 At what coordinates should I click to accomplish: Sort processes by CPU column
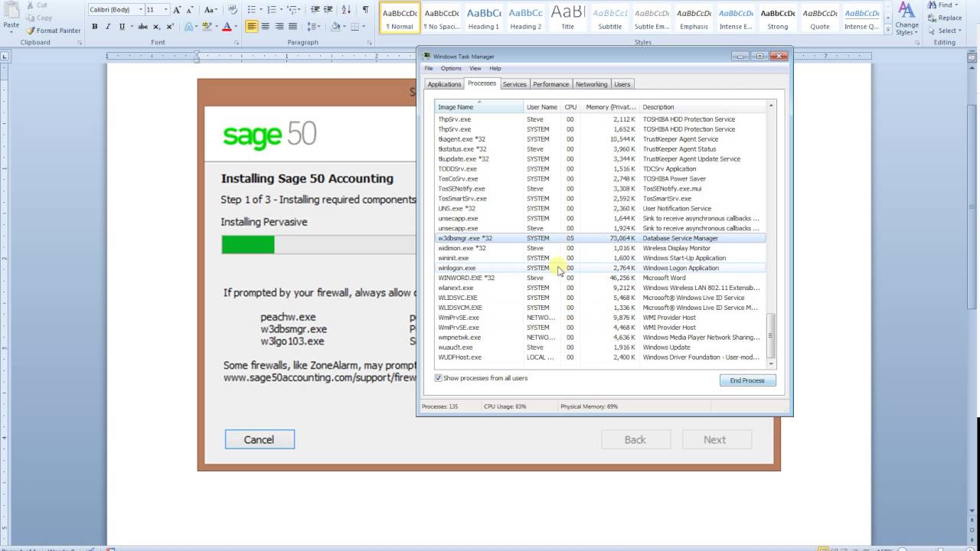[x=570, y=107]
